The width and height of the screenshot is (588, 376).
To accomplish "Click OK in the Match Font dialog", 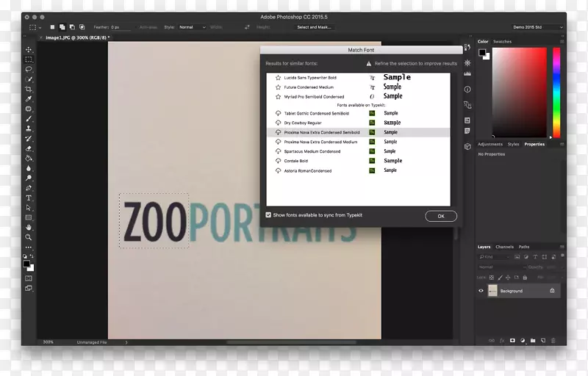I will (440, 216).
